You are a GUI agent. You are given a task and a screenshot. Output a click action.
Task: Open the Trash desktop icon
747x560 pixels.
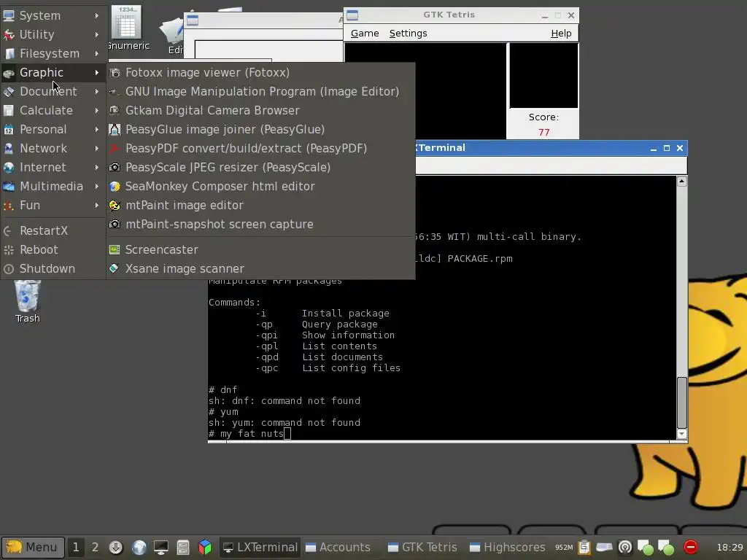point(27,301)
